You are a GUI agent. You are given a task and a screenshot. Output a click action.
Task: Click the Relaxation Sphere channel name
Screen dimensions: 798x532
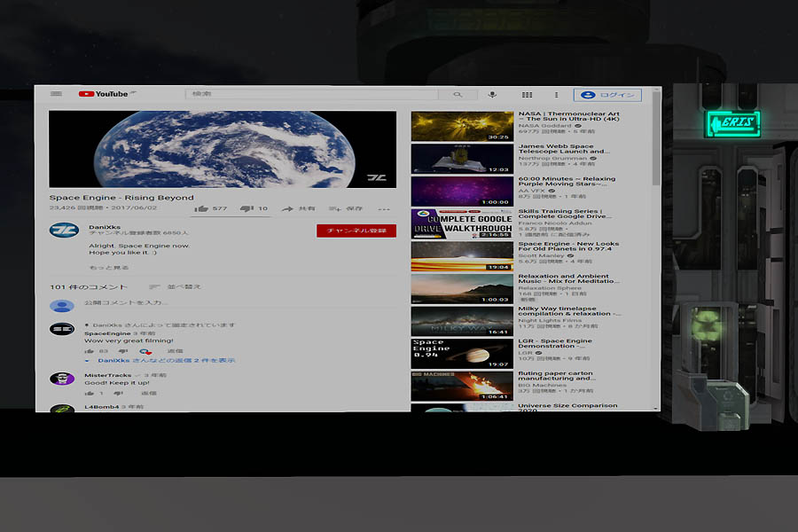coord(550,288)
